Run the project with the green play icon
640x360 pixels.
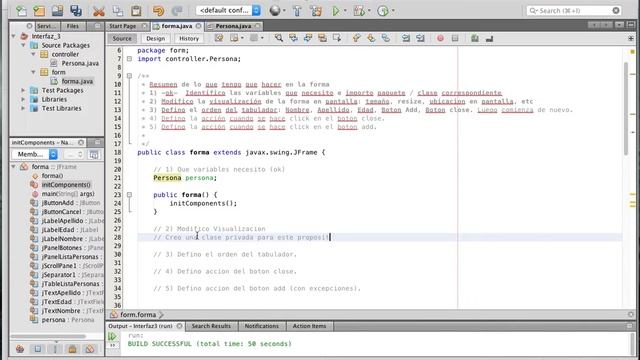(x=336, y=11)
